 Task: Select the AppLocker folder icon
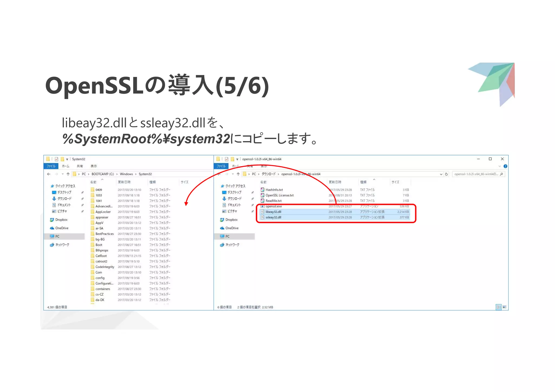coord(92,212)
